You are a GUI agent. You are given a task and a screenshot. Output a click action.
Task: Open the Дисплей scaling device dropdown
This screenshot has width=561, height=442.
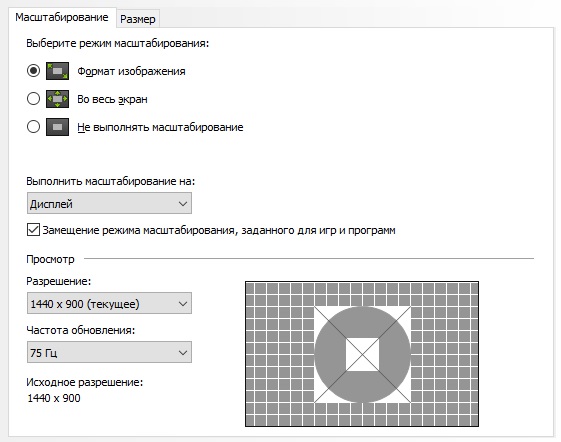tap(109, 203)
